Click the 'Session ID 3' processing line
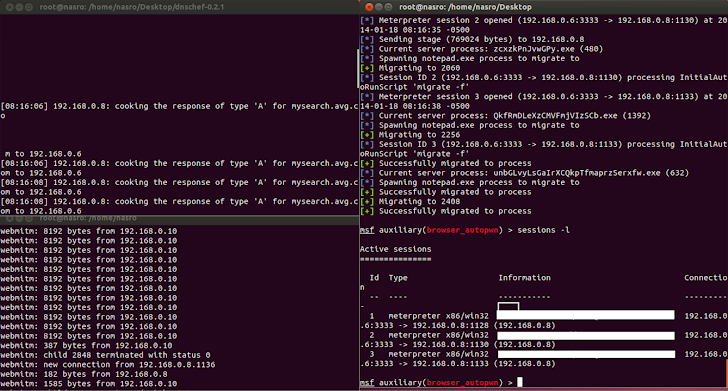The width and height of the screenshot is (728, 391). pyautogui.click(x=544, y=144)
